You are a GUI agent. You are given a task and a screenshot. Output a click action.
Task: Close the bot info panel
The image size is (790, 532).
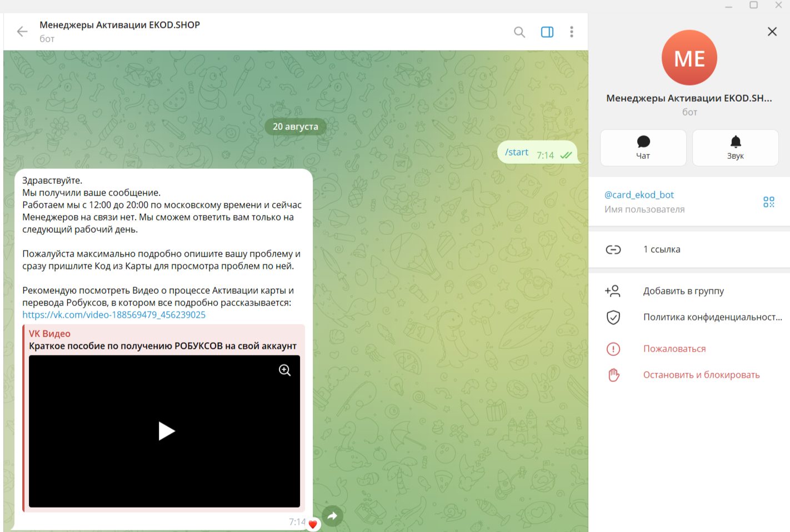[772, 32]
